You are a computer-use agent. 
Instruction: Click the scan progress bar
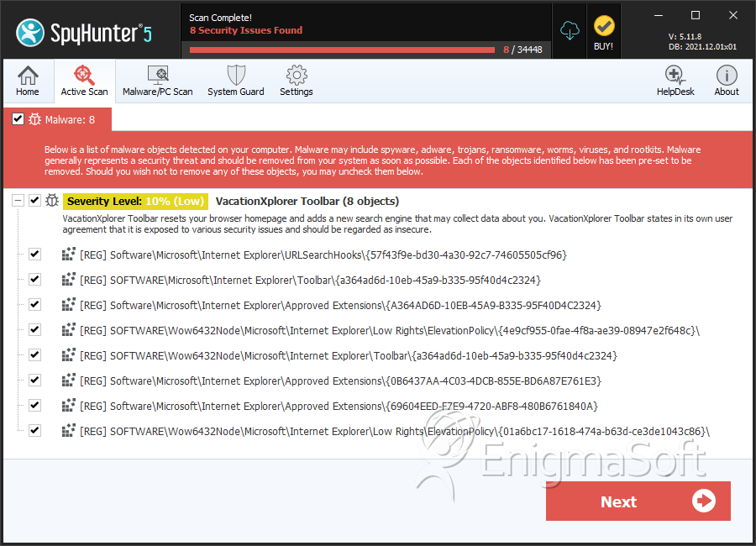tap(342, 50)
